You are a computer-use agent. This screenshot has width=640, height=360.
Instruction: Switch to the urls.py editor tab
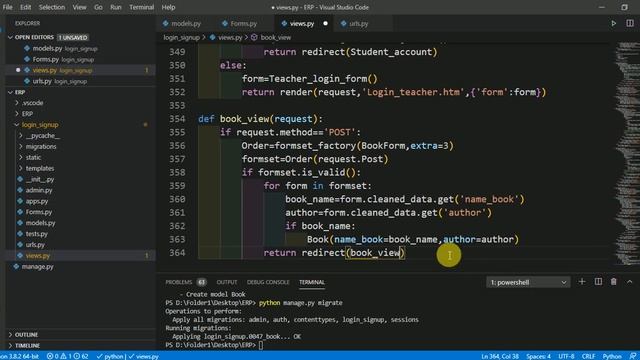click(358, 24)
